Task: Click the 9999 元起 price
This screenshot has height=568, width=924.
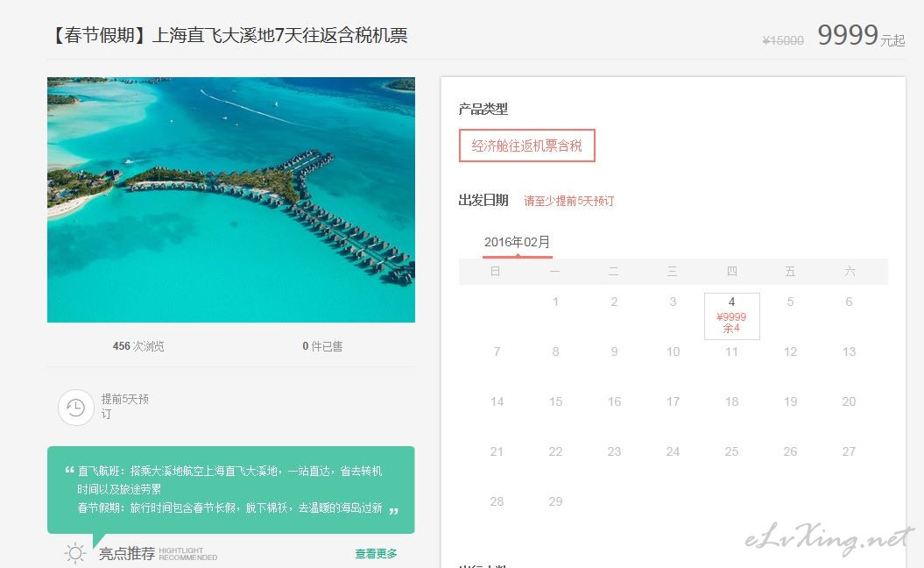Action: point(861,35)
